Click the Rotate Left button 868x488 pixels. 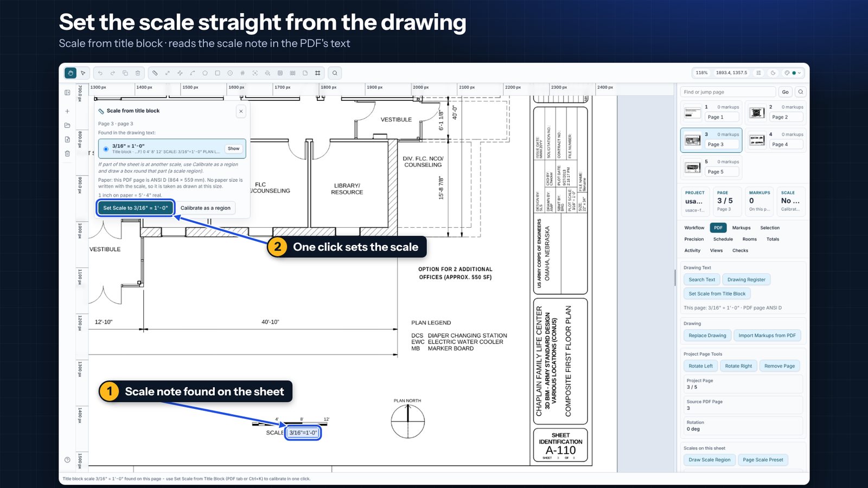click(700, 366)
